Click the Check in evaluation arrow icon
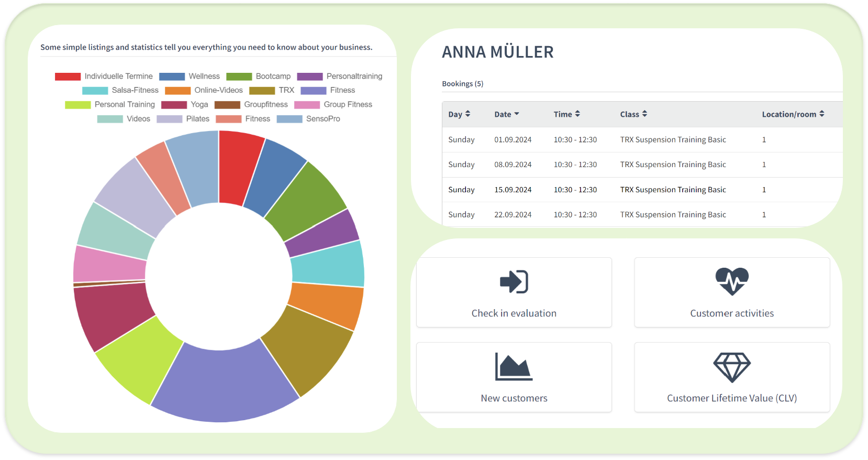 coord(514,282)
